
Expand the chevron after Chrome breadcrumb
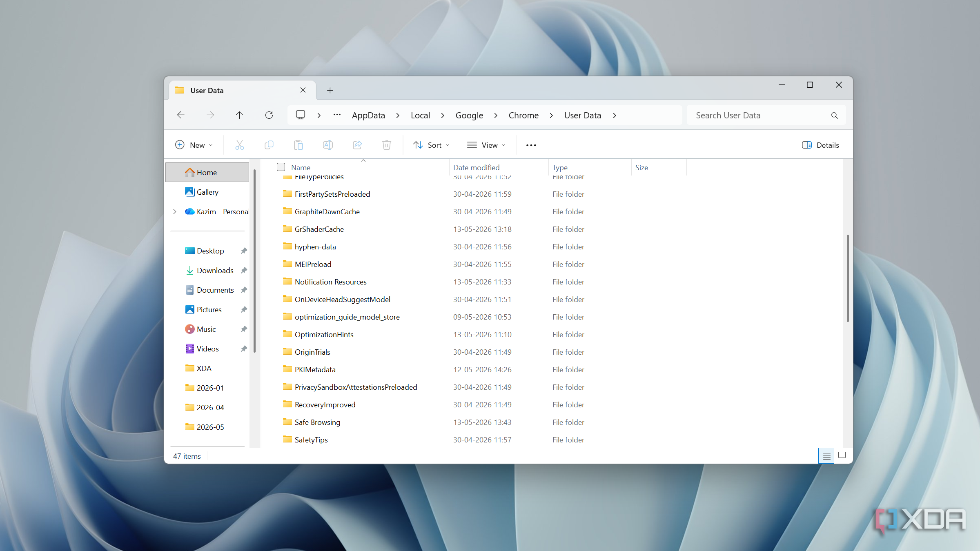551,116
